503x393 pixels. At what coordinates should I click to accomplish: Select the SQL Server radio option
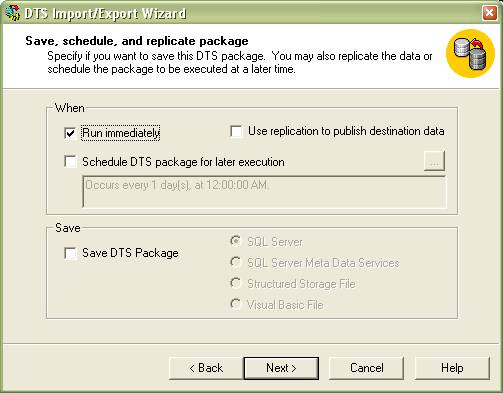click(236, 241)
